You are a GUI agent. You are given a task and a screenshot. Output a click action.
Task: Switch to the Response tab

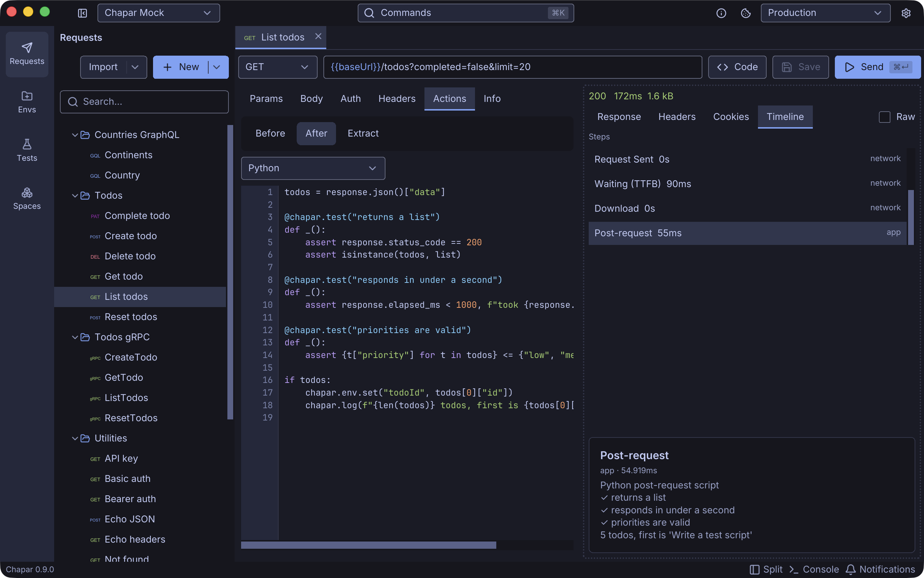(x=619, y=117)
